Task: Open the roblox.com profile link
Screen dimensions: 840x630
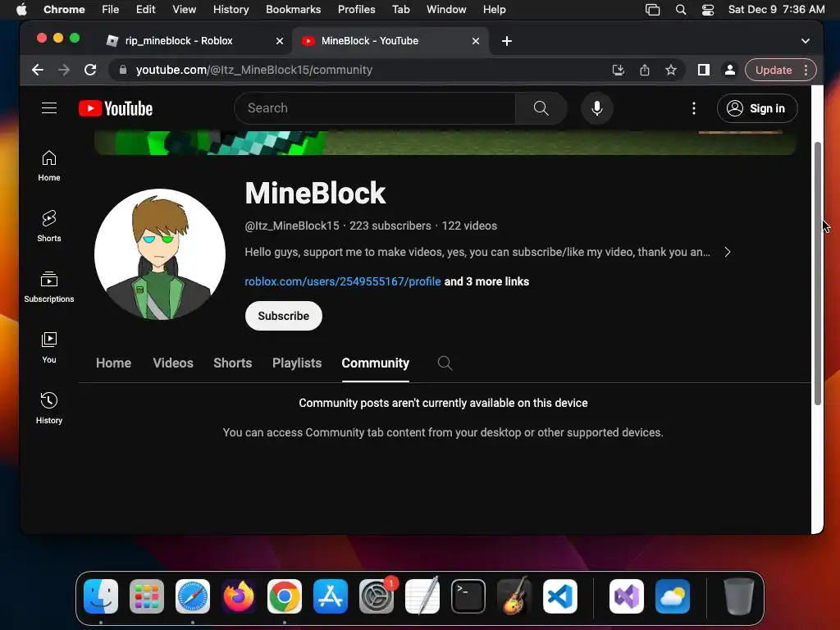Action: (x=343, y=282)
